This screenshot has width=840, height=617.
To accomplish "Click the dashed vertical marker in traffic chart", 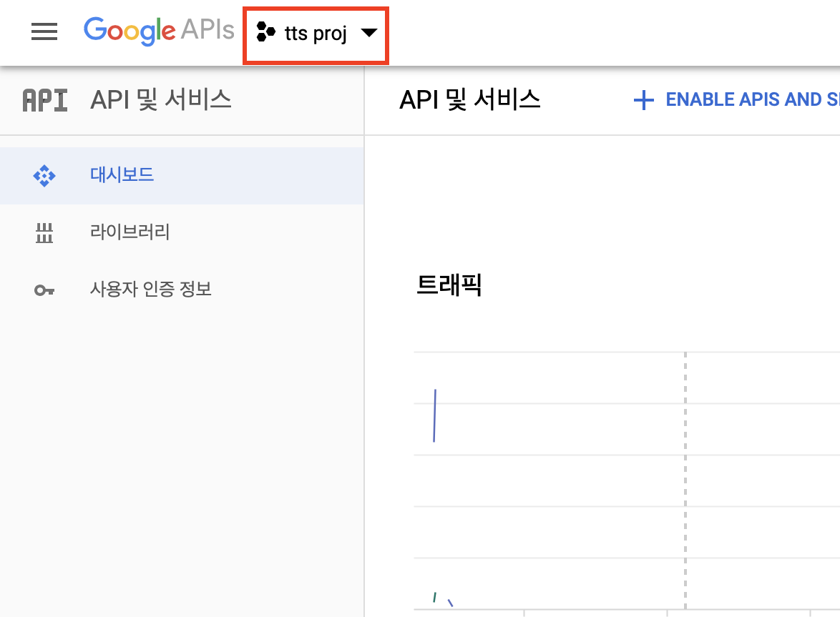I will (x=685, y=480).
